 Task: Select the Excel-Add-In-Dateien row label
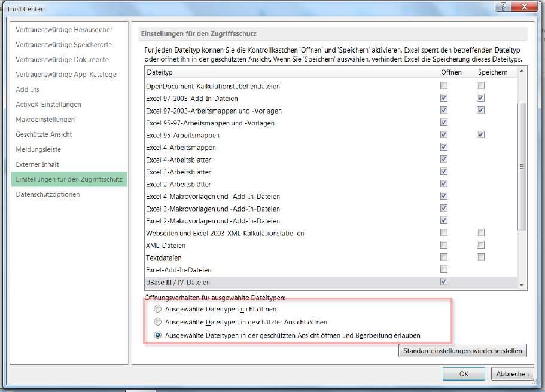179,270
